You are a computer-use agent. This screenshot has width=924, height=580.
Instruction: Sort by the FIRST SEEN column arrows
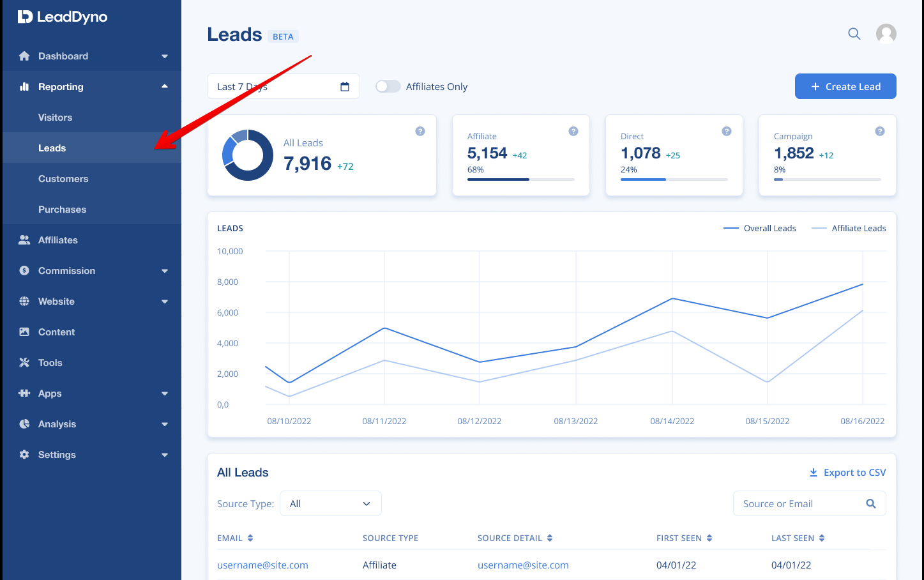point(709,538)
